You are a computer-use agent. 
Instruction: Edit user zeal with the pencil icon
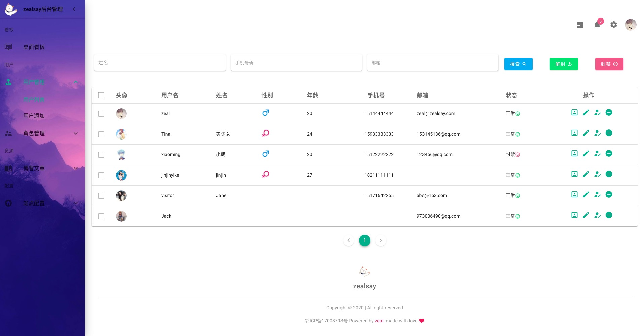point(586,112)
